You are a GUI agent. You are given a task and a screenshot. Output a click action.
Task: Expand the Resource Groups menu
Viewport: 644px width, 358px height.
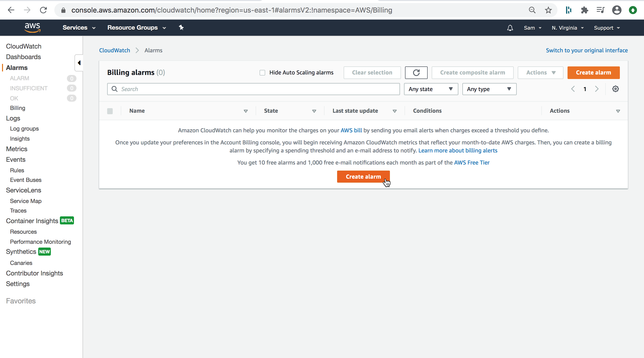[x=137, y=28]
